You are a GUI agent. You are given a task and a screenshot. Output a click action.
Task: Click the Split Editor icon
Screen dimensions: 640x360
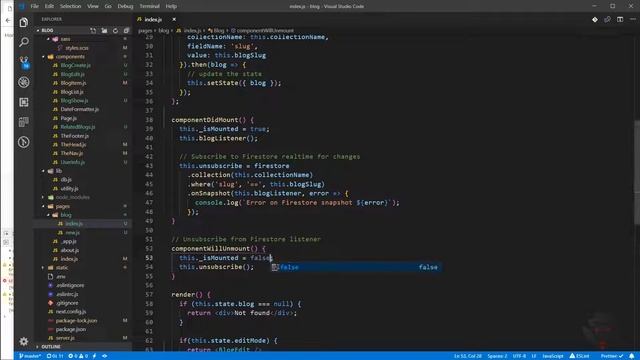[x=620, y=20]
